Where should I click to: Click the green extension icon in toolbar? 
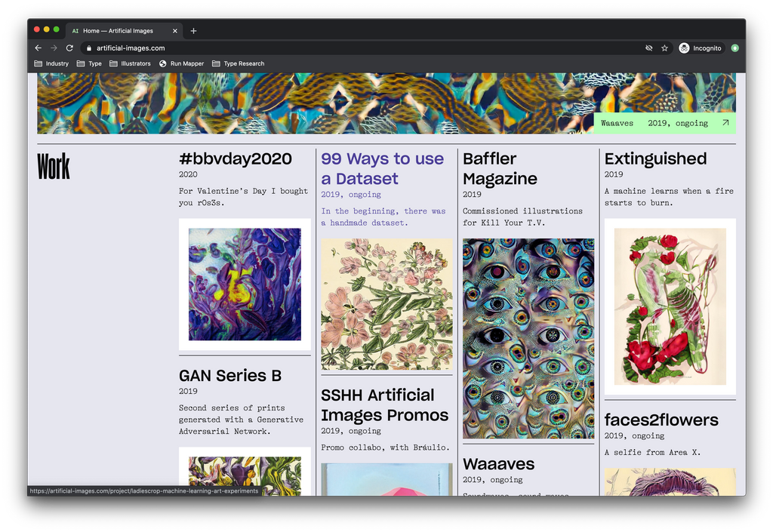click(x=735, y=48)
